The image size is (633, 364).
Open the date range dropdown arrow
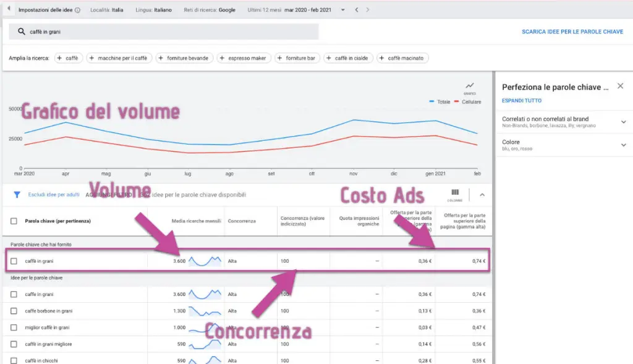pos(342,10)
